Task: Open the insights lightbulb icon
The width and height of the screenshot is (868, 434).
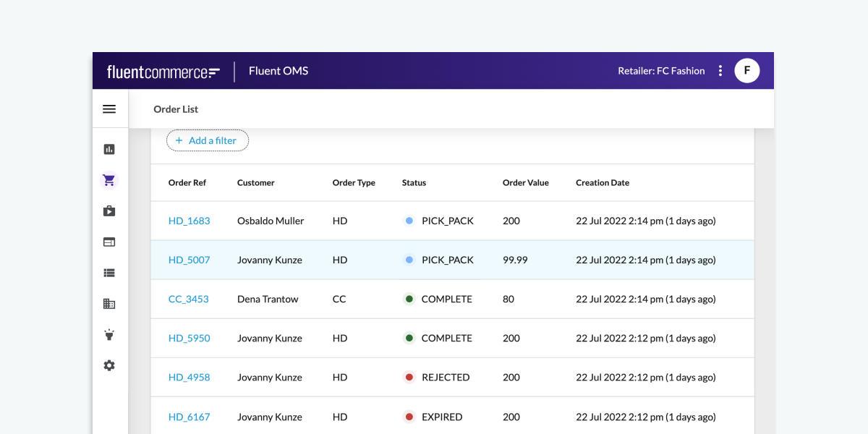Action: click(x=109, y=334)
